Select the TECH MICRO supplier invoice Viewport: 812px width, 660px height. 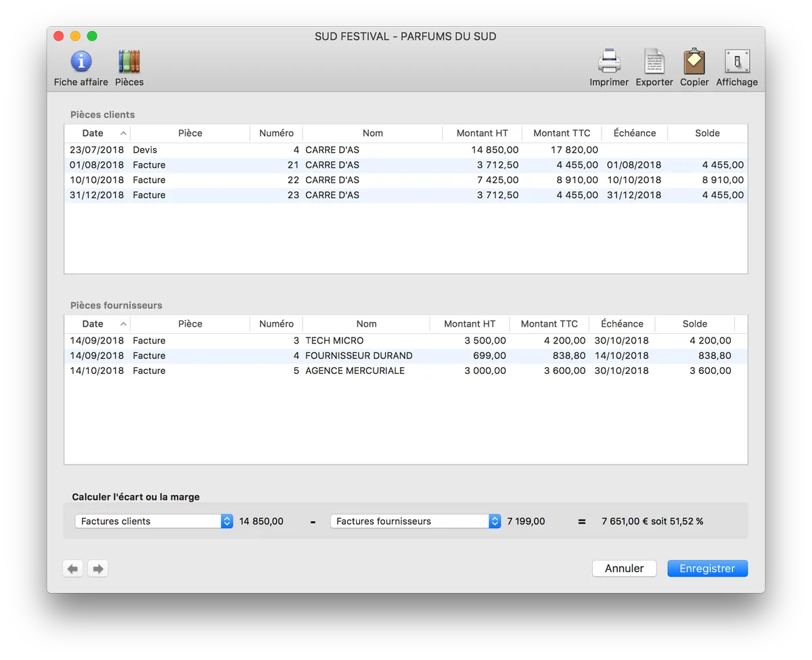coord(406,341)
